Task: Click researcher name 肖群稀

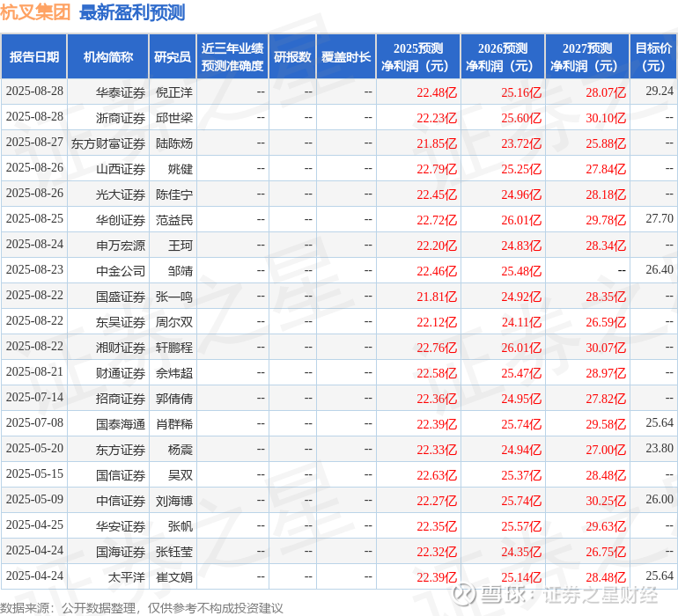Action: [174, 424]
